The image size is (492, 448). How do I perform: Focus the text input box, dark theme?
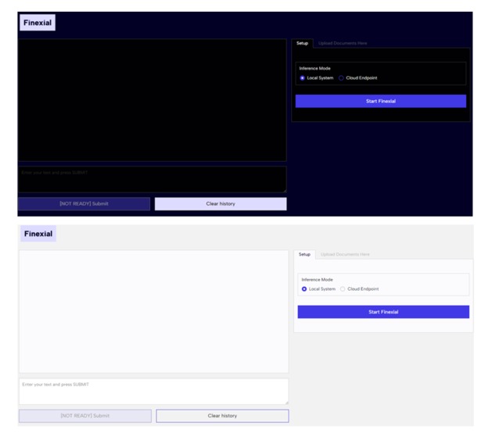(x=153, y=180)
